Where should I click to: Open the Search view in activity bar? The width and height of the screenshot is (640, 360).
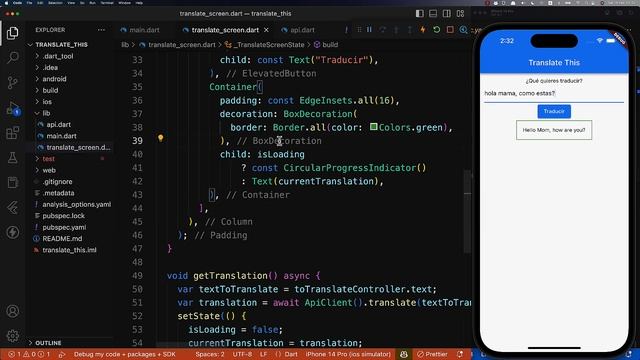click(x=13, y=58)
